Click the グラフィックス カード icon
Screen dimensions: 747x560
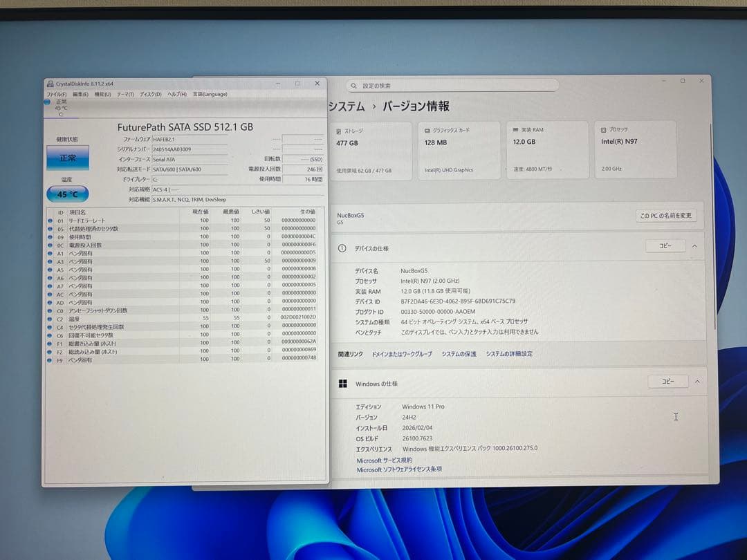click(x=427, y=131)
